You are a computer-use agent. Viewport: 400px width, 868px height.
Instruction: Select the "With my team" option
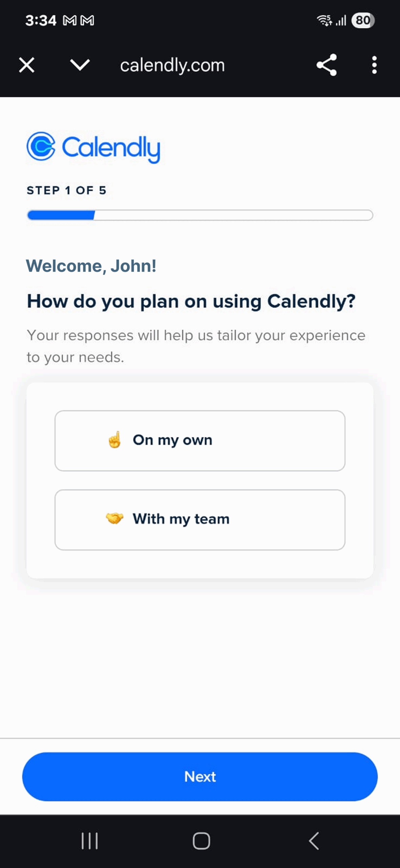(x=200, y=519)
